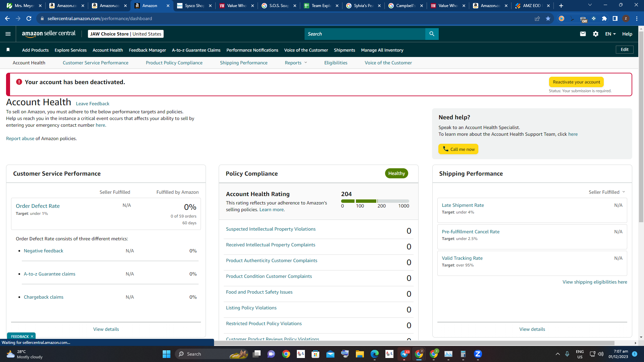Open the EN language dropdown
644x362 pixels.
610,34
